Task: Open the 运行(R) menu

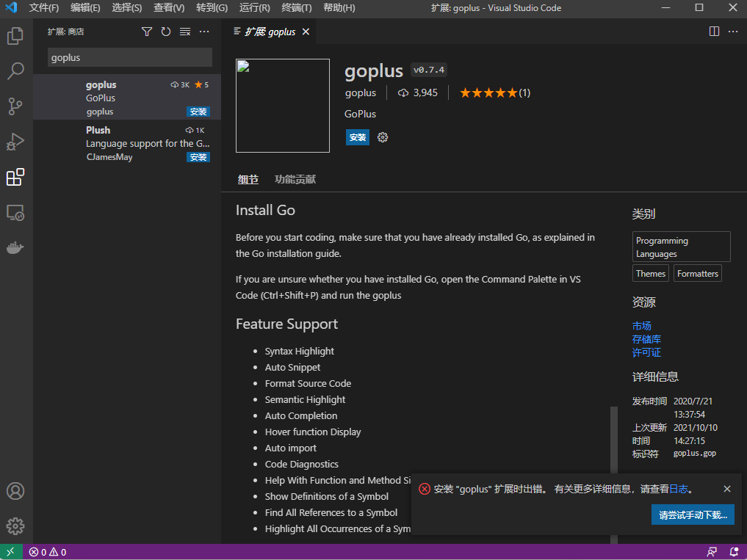Action: coord(254,7)
